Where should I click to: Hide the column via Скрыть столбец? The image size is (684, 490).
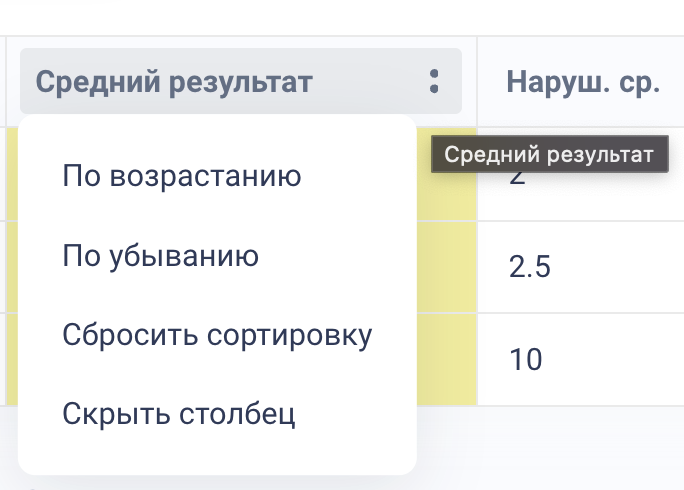coord(179,414)
